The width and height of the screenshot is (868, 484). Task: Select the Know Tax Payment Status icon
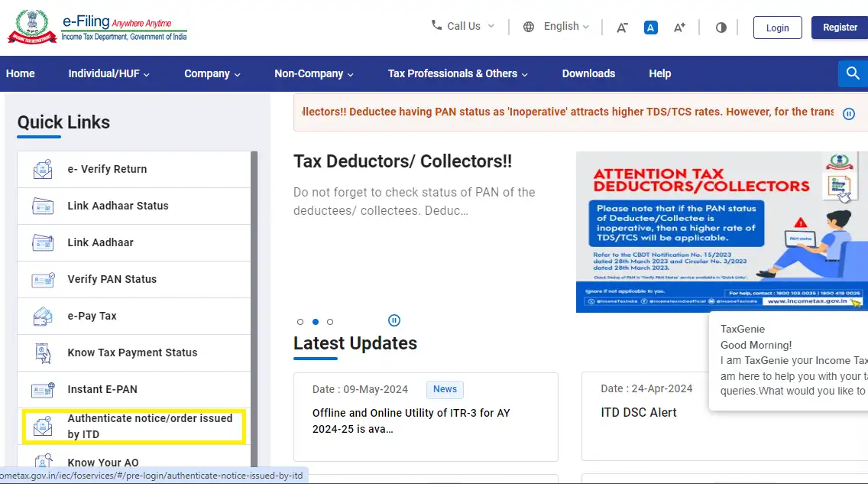(x=44, y=352)
